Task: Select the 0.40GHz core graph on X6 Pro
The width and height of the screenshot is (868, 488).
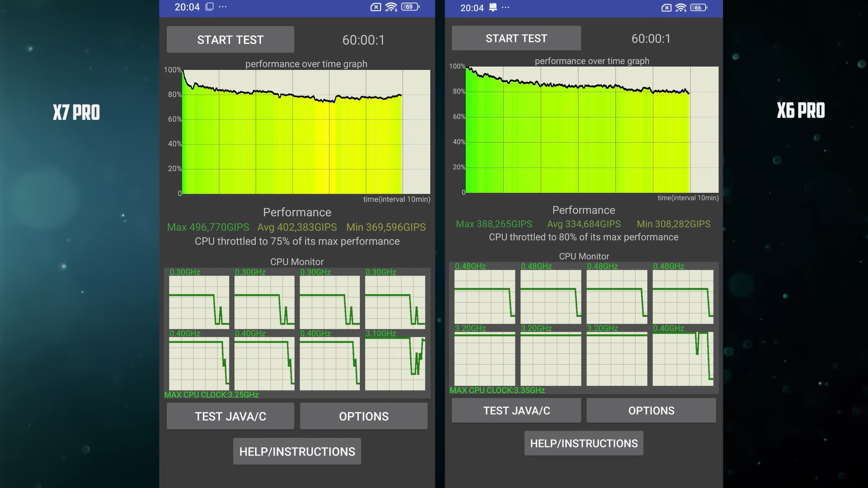Action: pos(683,358)
